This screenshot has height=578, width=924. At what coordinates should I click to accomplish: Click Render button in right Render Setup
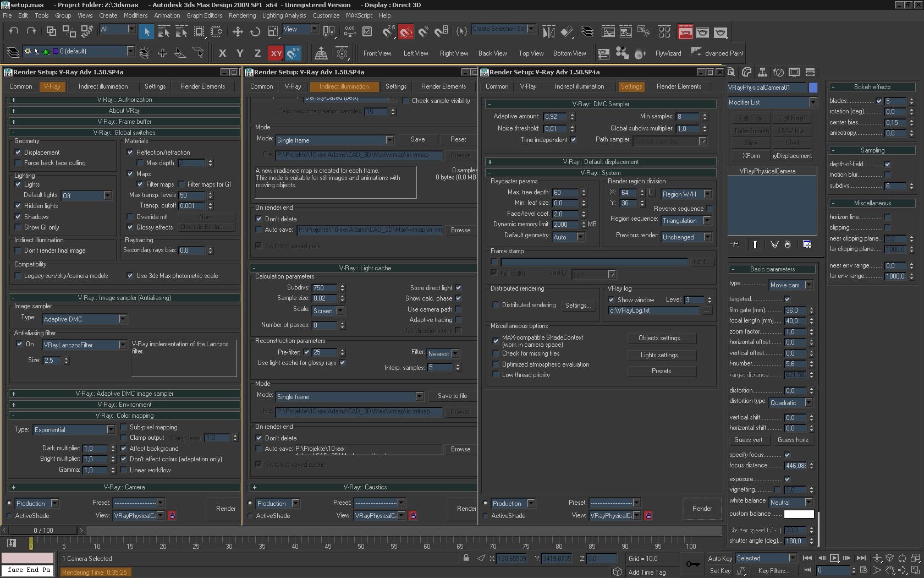click(x=702, y=509)
